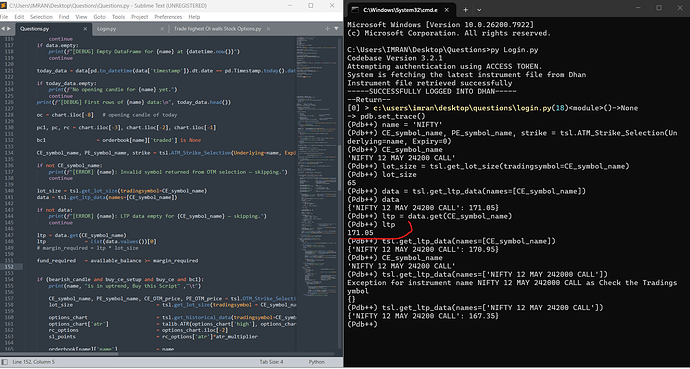The image size is (690, 369).
Task: Click 'SUCCESSFULLY LOGGED INTO DHAN' terminal line
Action: pos(432,91)
